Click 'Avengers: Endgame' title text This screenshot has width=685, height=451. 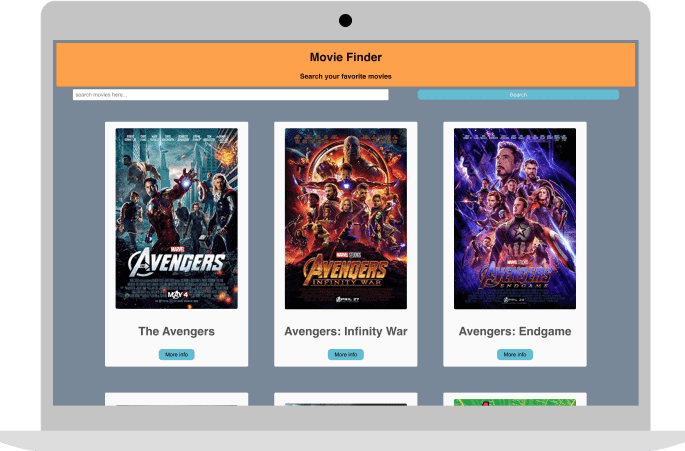(515, 331)
